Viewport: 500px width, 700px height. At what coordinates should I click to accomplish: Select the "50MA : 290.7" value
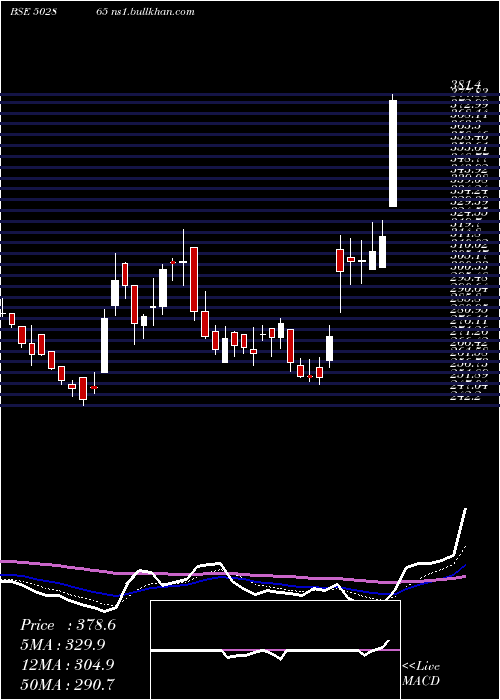point(67,684)
